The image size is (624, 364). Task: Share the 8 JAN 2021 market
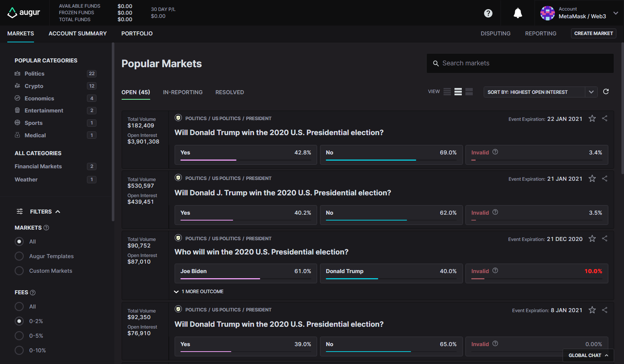605,310
